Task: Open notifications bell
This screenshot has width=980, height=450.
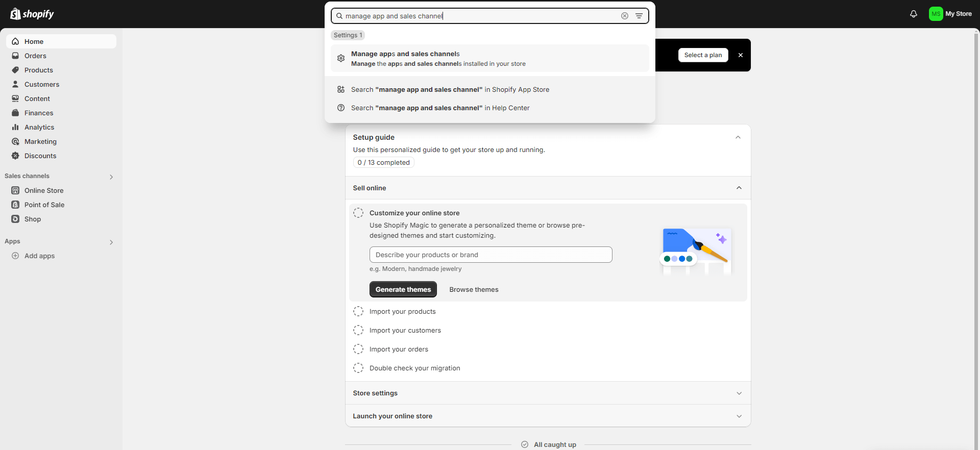Action: (x=914, y=14)
